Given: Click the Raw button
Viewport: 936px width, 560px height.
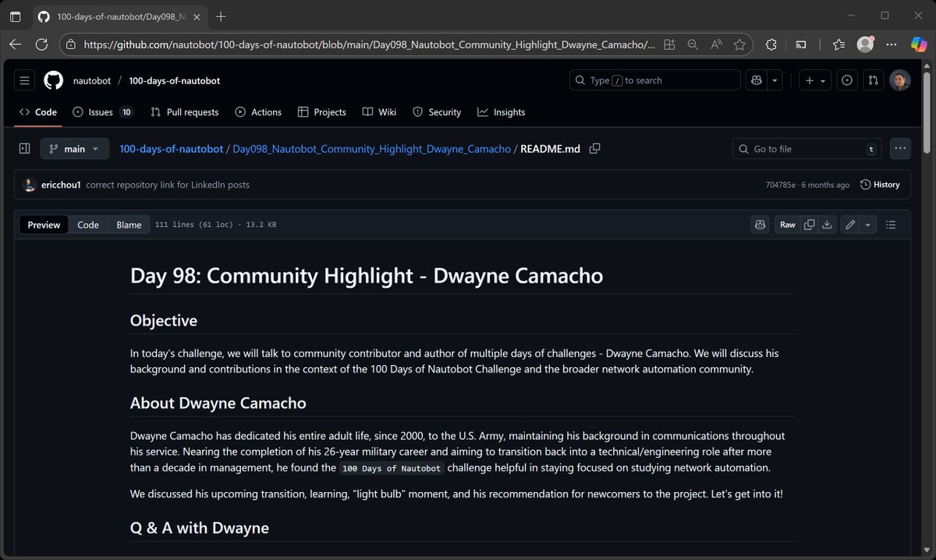Looking at the screenshot, I should click(x=788, y=225).
